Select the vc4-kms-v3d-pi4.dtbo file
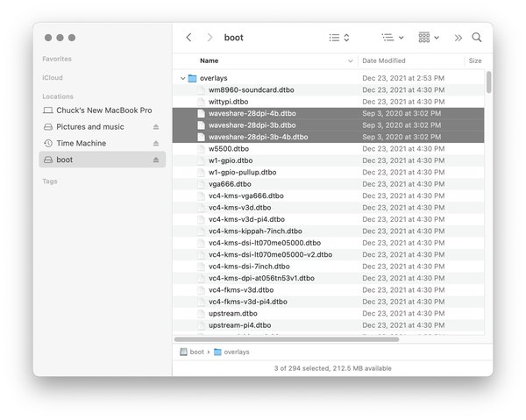526x420 pixels. click(329, 219)
